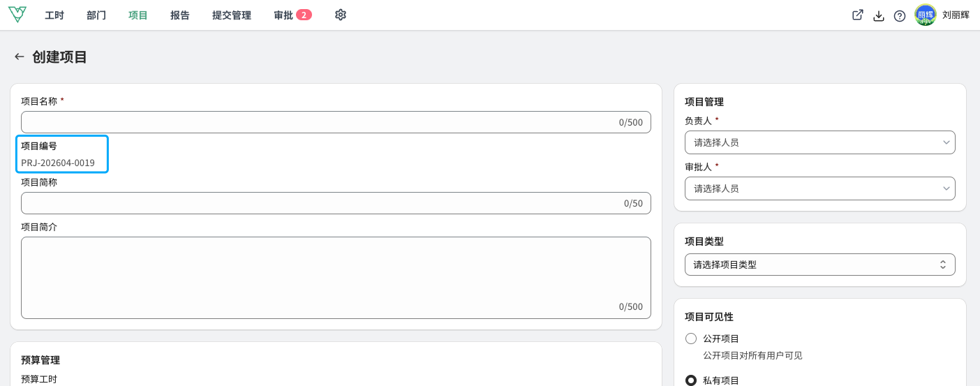Go to 提交管理 in navigation
This screenshot has height=386, width=980.
coord(232,15)
